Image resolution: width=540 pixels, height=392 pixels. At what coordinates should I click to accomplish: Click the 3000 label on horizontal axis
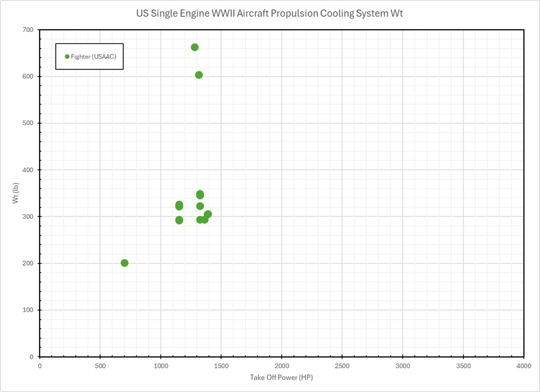tap(402, 366)
